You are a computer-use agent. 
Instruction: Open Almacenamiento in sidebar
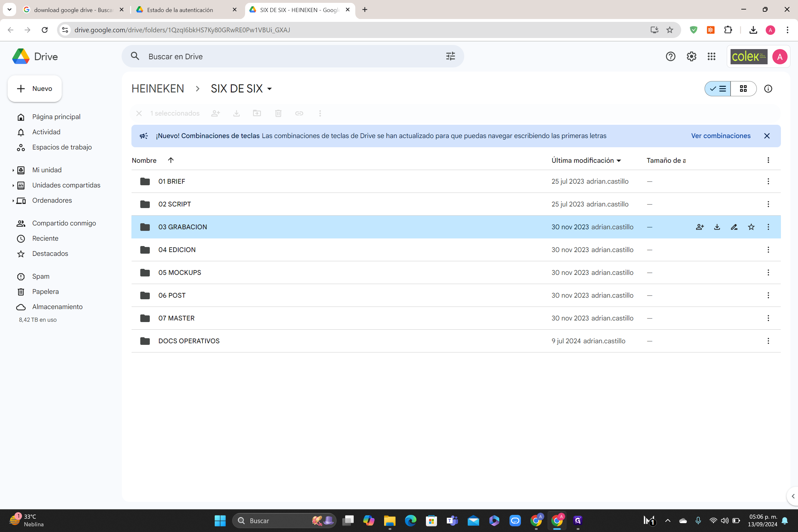pos(57,307)
